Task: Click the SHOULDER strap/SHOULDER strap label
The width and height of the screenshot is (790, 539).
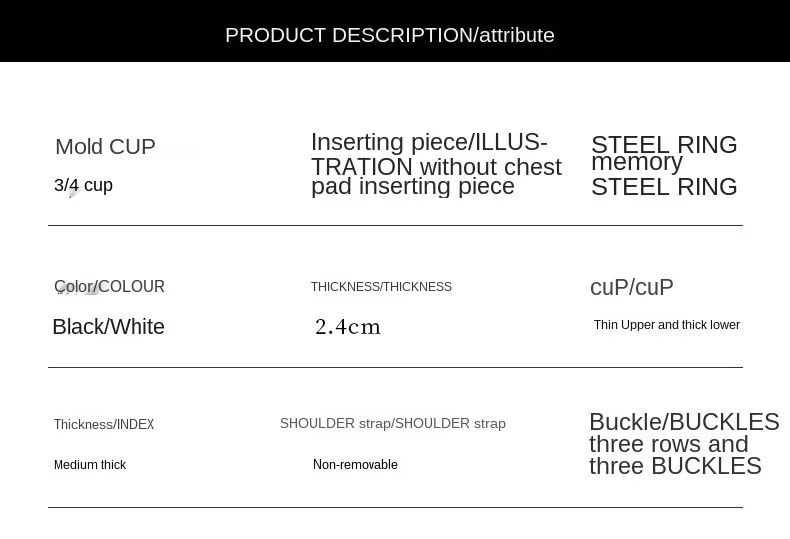Action: pyautogui.click(x=392, y=424)
